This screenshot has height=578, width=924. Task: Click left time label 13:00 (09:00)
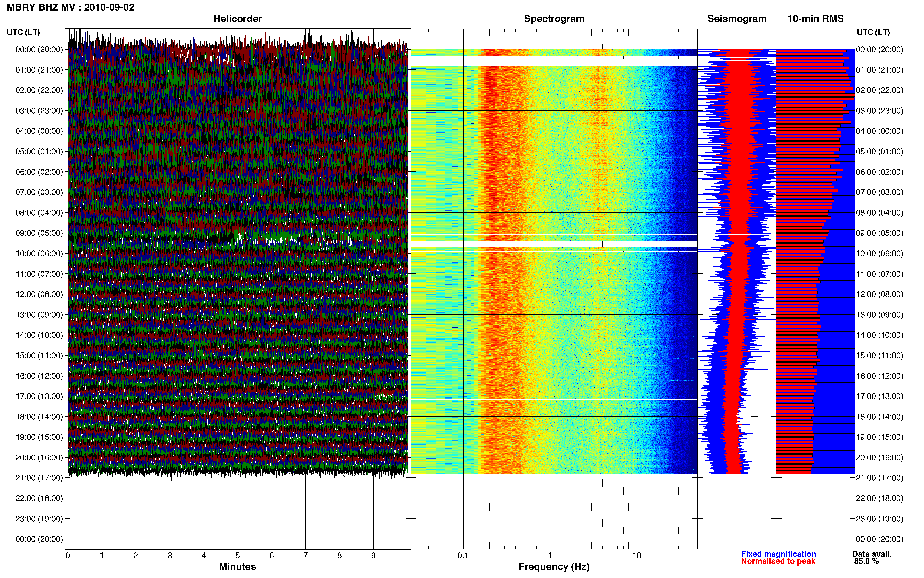pos(39,315)
